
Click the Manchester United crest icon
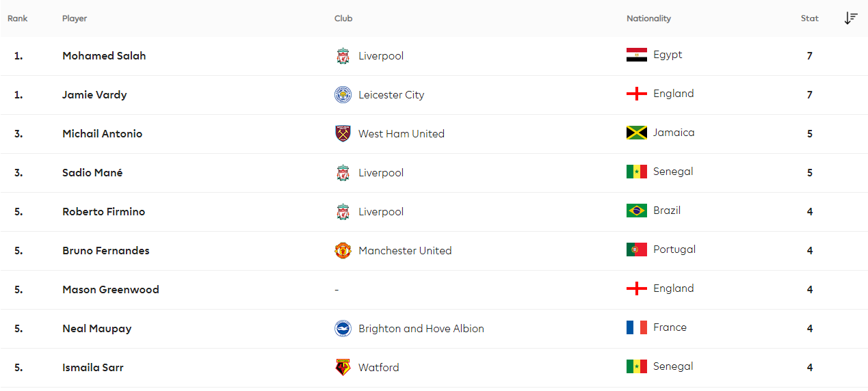pyautogui.click(x=343, y=251)
